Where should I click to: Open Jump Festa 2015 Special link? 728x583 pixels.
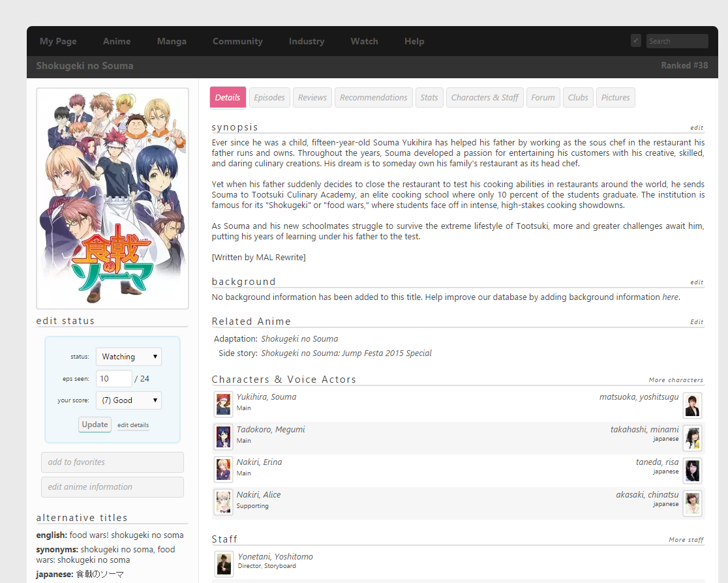click(346, 353)
